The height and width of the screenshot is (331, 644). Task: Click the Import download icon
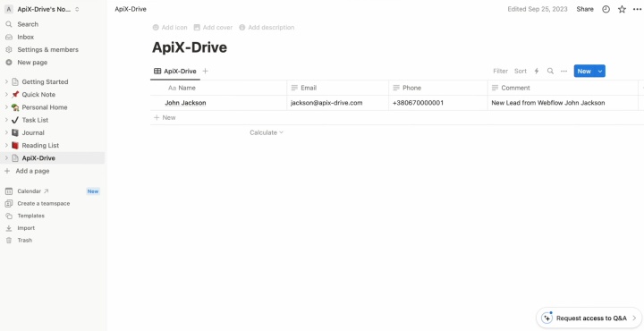[9, 228]
